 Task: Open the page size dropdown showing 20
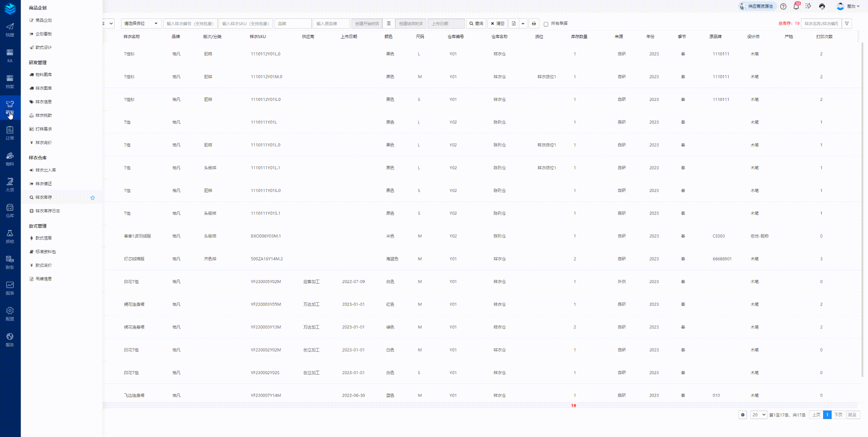(x=759, y=415)
